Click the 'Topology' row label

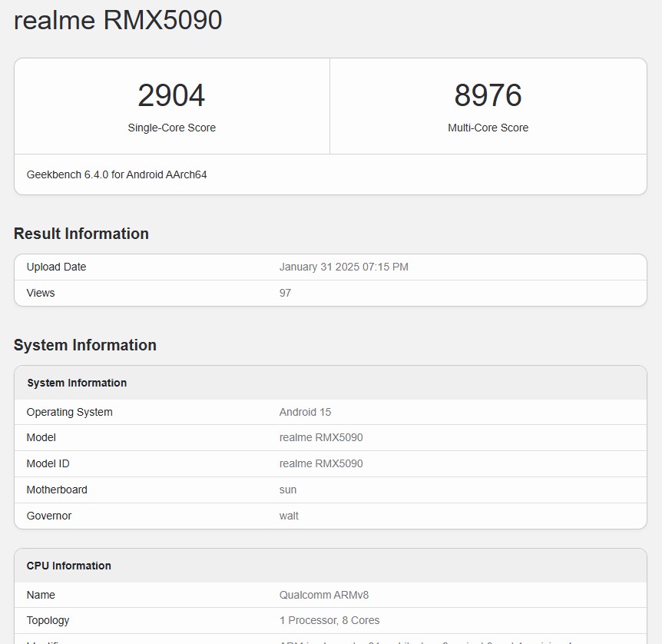point(48,620)
